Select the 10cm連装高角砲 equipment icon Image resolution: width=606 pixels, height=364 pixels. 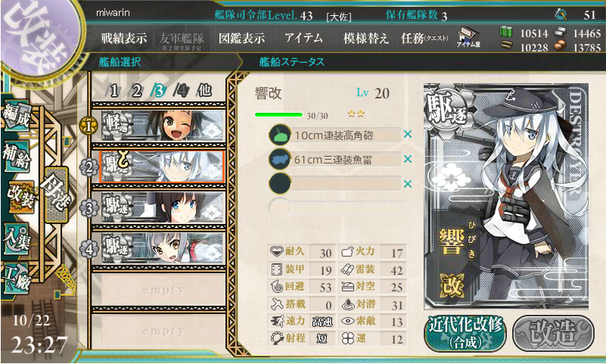(280, 135)
